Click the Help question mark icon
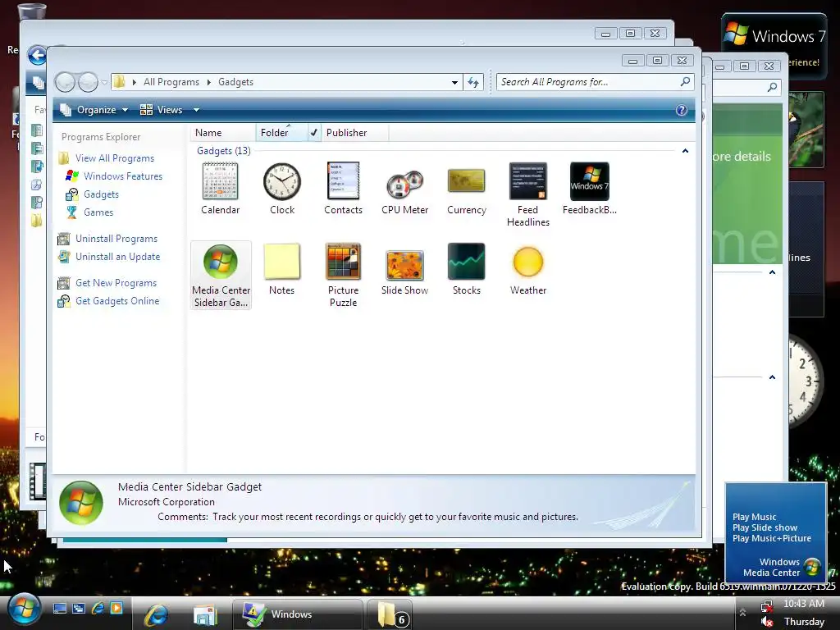Screen dimensions: 840x630 point(681,110)
